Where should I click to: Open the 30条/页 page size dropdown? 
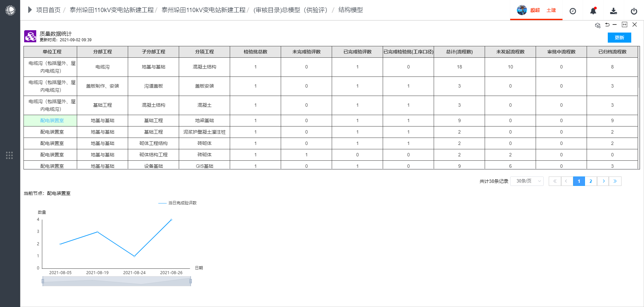coord(527,181)
